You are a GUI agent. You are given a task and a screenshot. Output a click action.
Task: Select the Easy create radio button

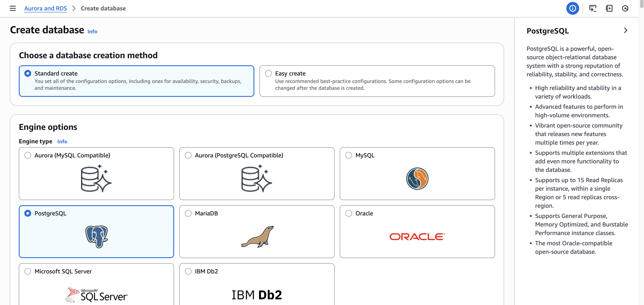(268, 73)
